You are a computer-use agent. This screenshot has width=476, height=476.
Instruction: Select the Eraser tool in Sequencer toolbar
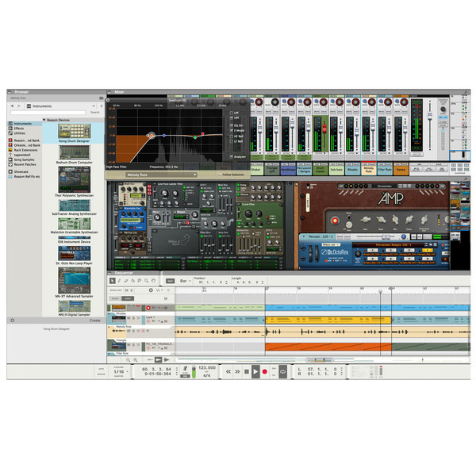point(126,281)
